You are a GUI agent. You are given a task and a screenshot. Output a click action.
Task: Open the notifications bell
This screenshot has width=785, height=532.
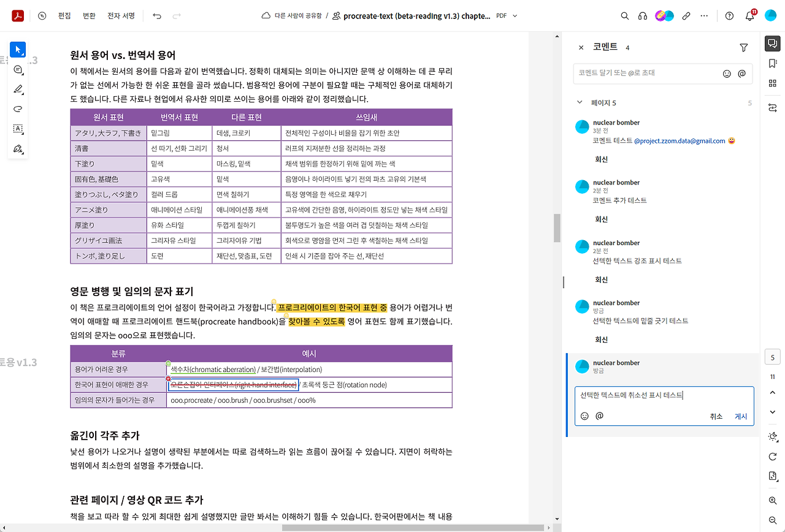[749, 17]
